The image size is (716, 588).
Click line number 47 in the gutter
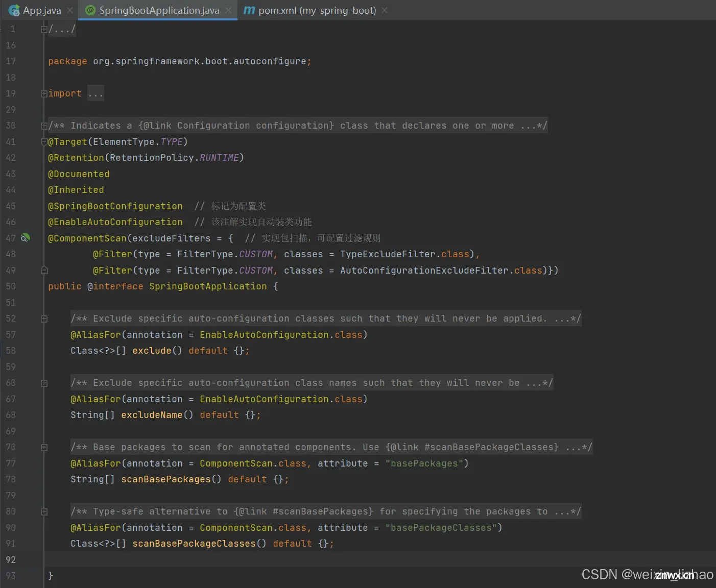[x=11, y=238]
